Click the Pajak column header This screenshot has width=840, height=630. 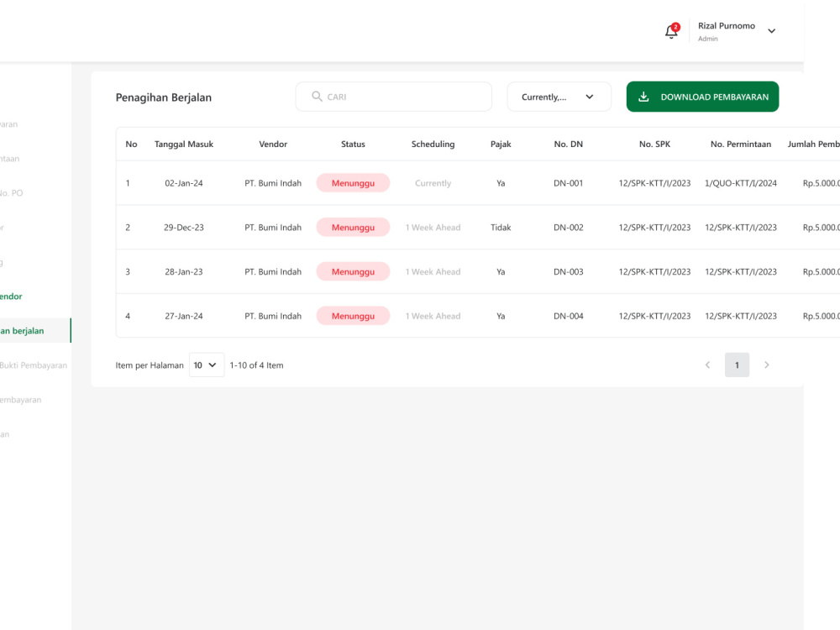click(501, 144)
